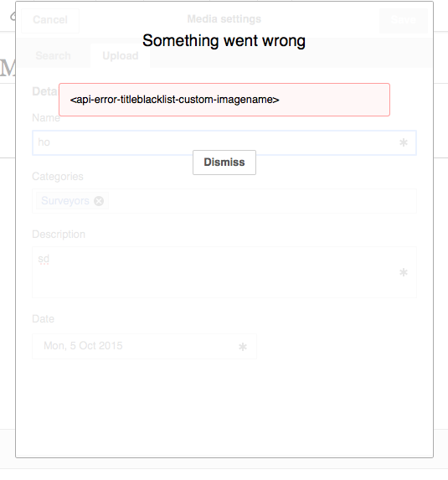Dismiss the error message dialog

[224, 163]
